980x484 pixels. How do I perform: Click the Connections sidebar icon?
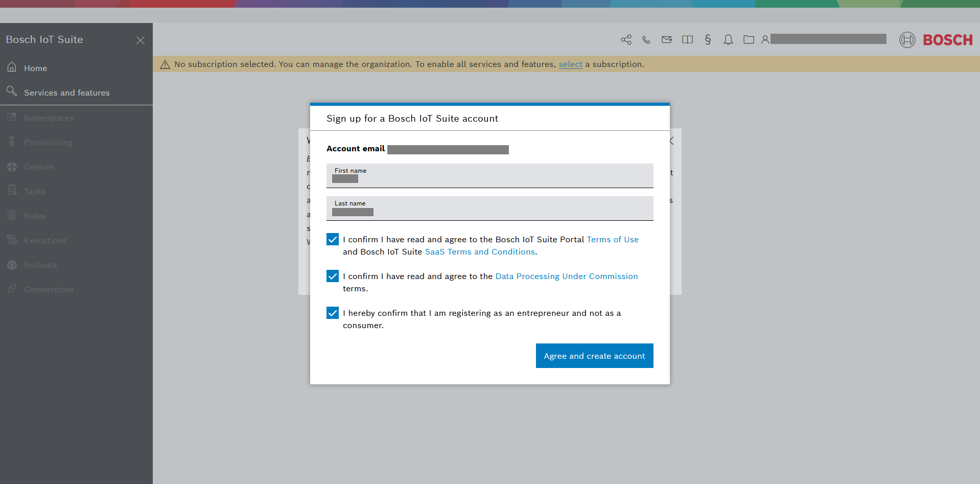point(12,289)
